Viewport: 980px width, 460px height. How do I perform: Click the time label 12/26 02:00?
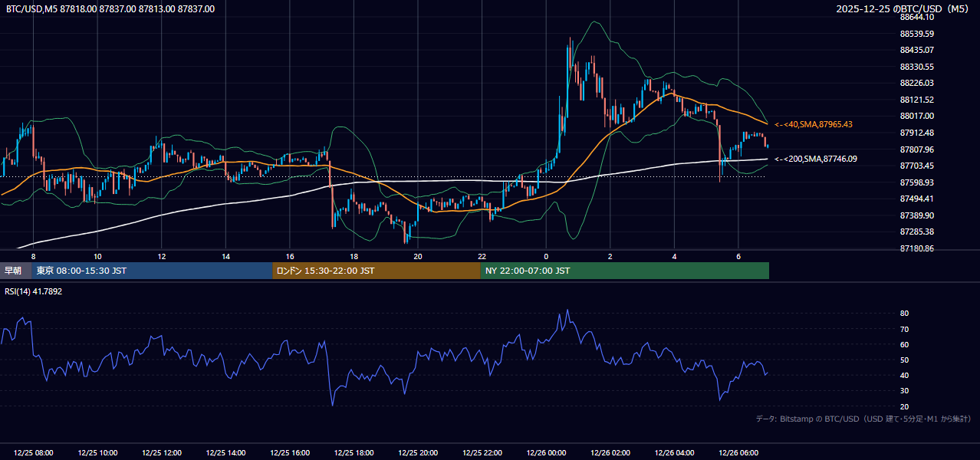[x=610, y=453]
